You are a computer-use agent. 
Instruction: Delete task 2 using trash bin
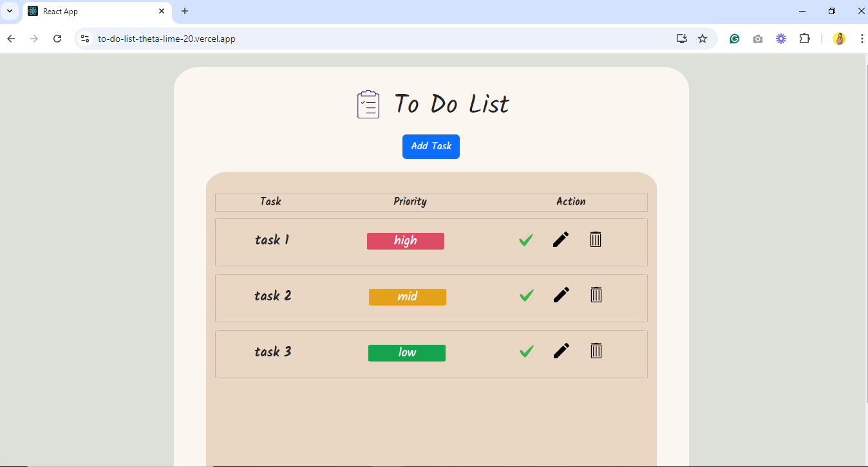coord(596,295)
